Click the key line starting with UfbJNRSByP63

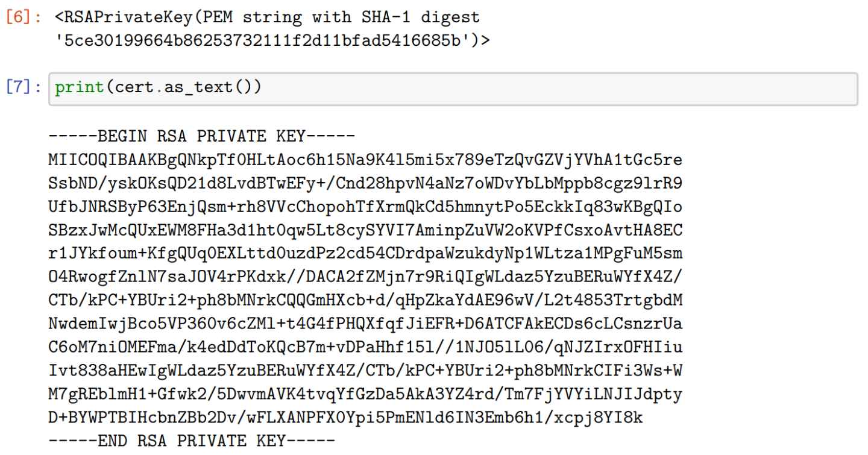365,207
